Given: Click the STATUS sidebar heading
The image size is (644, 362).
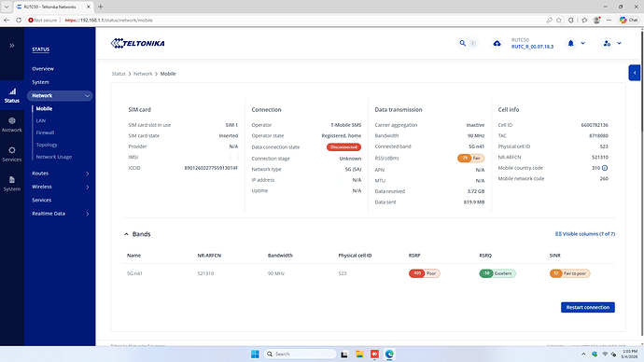Looking at the screenshot, I should click(41, 49).
